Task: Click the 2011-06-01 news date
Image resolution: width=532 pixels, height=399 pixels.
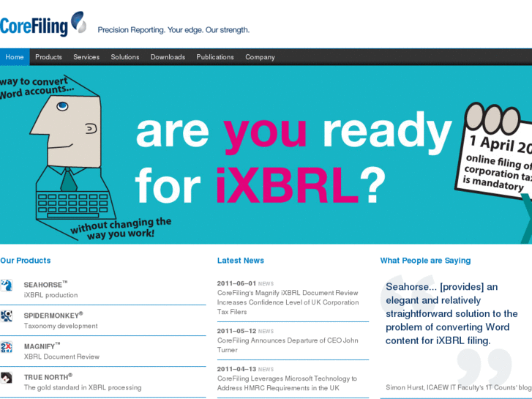Action: coord(236,283)
